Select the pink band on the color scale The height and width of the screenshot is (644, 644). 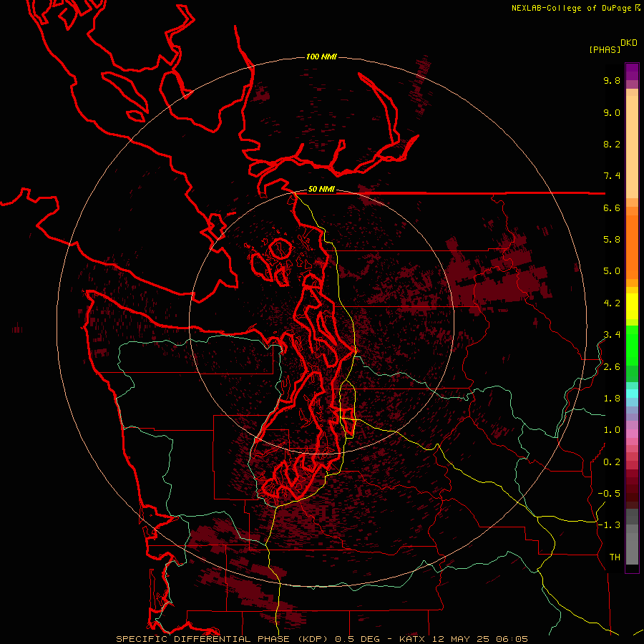pyautogui.click(x=632, y=434)
